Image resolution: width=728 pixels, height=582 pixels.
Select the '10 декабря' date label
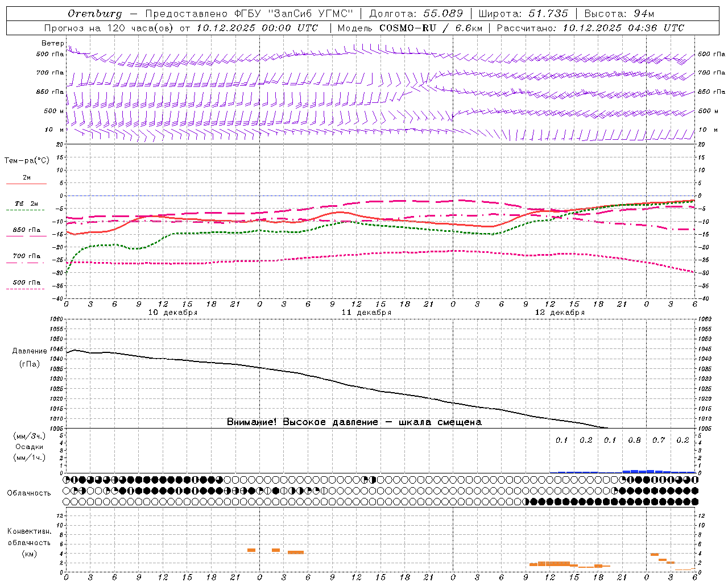coord(173,313)
